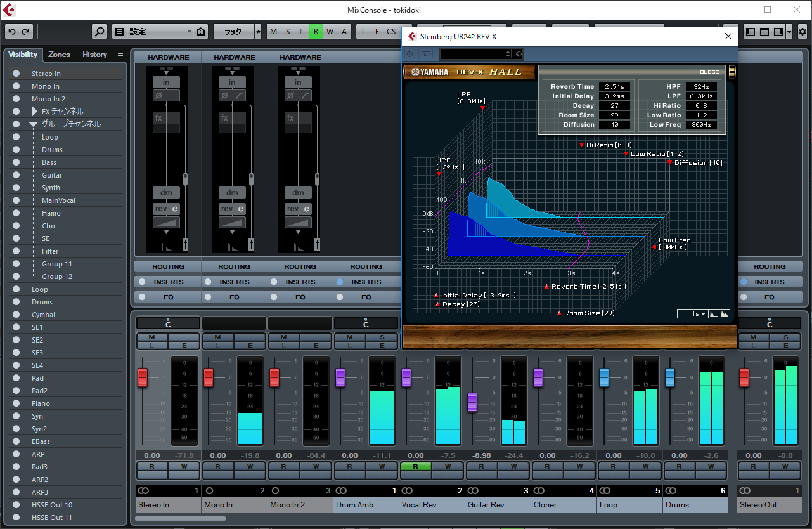
Task: Click the Visibility panel equals menu icon
Action: (120, 55)
